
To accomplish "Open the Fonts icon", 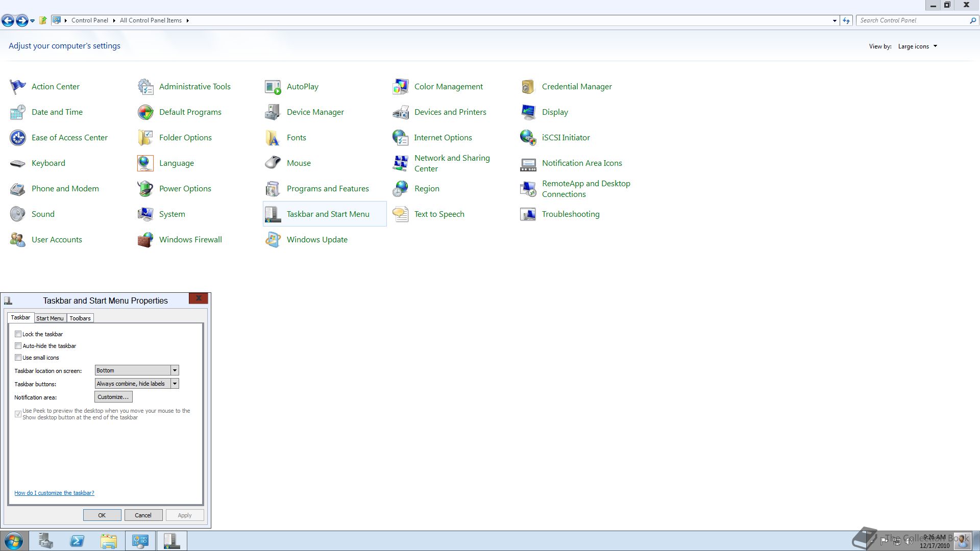I will tap(273, 138).
